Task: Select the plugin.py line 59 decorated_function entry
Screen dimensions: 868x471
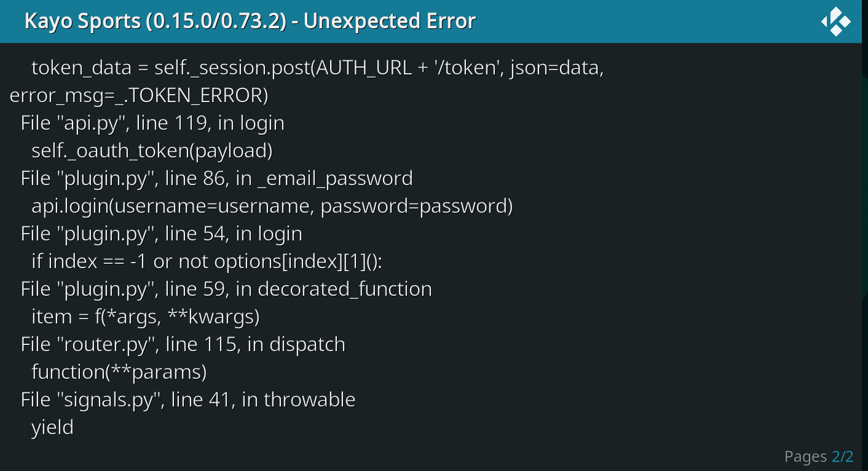Action: click(x=226, y=288)
